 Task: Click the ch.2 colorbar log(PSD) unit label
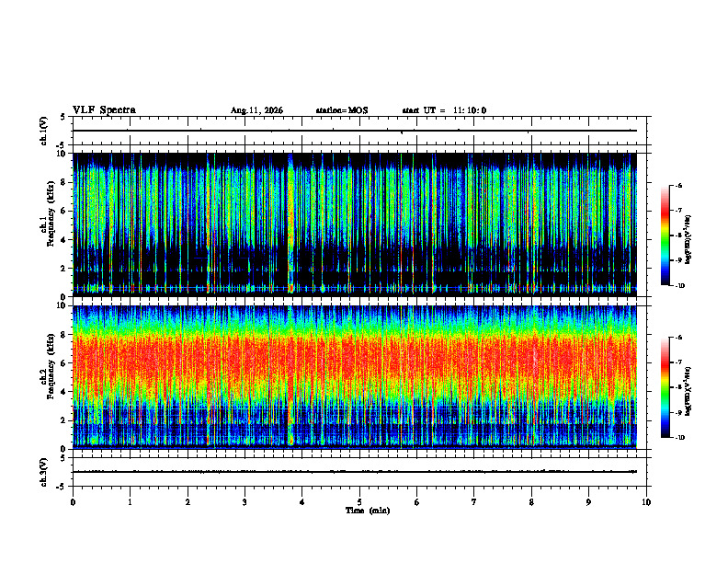pyautogui.click(x=688, y=391)
